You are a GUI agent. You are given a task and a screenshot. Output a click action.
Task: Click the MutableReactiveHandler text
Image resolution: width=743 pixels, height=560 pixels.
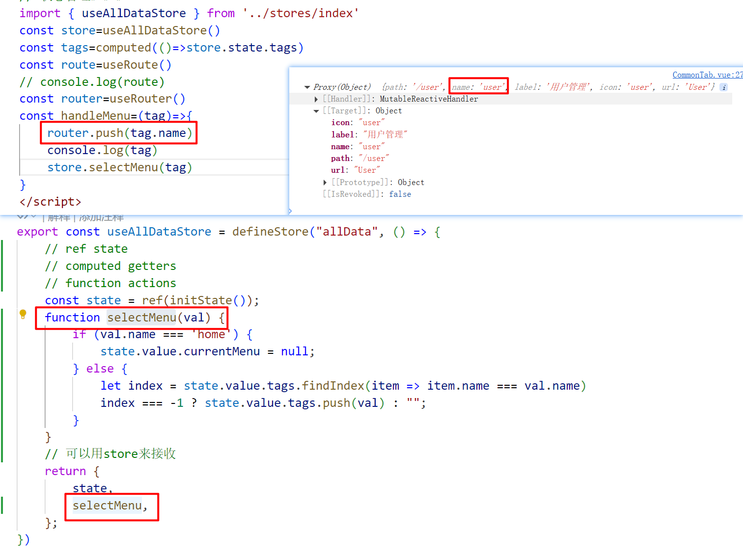tap(429, 99)
